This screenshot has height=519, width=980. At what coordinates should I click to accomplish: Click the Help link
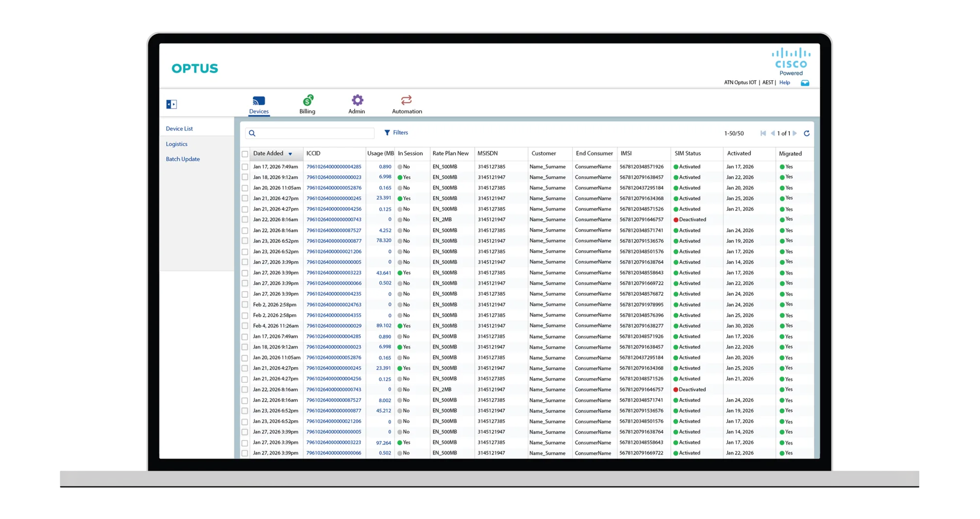784,83
